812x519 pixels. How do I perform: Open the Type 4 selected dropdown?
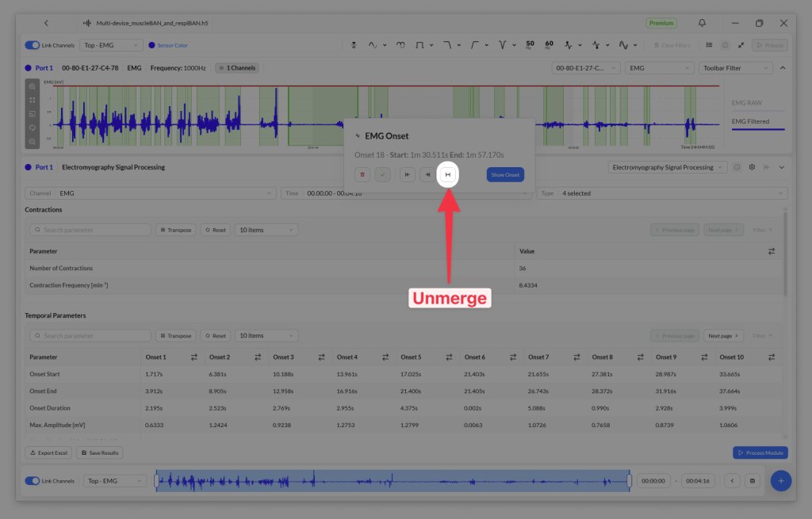[662, 193]
